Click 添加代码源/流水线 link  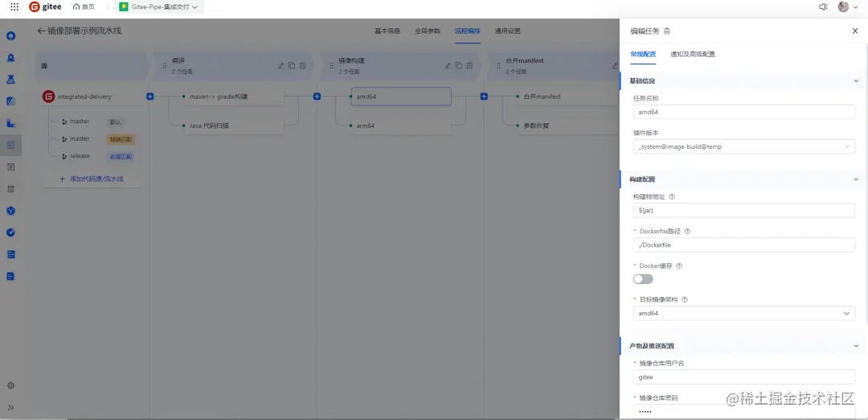tap(92, 179)
